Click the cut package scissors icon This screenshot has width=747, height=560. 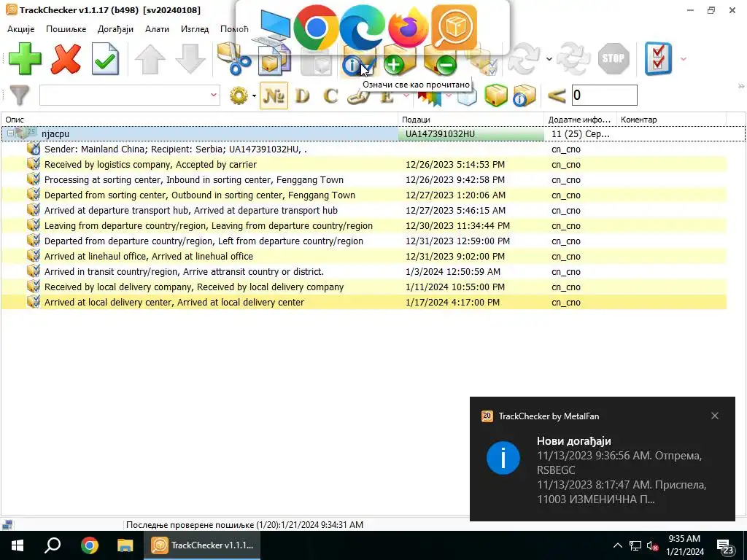234,59
